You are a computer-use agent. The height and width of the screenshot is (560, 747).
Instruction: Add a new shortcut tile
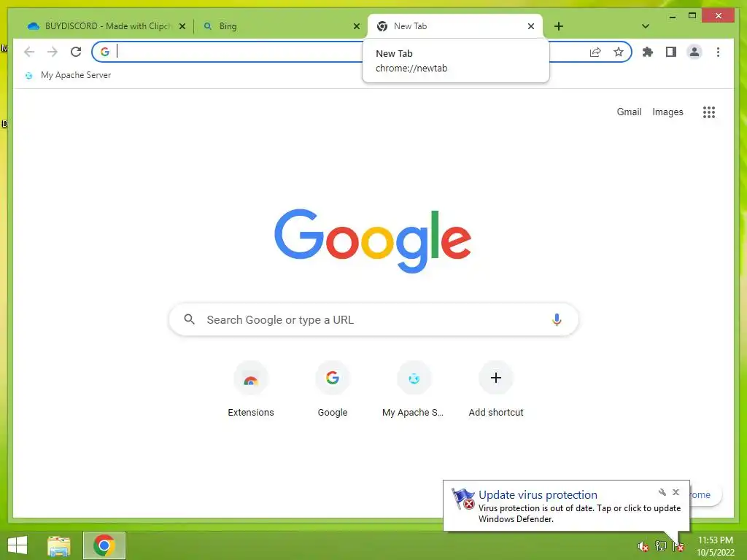(496, 389)
